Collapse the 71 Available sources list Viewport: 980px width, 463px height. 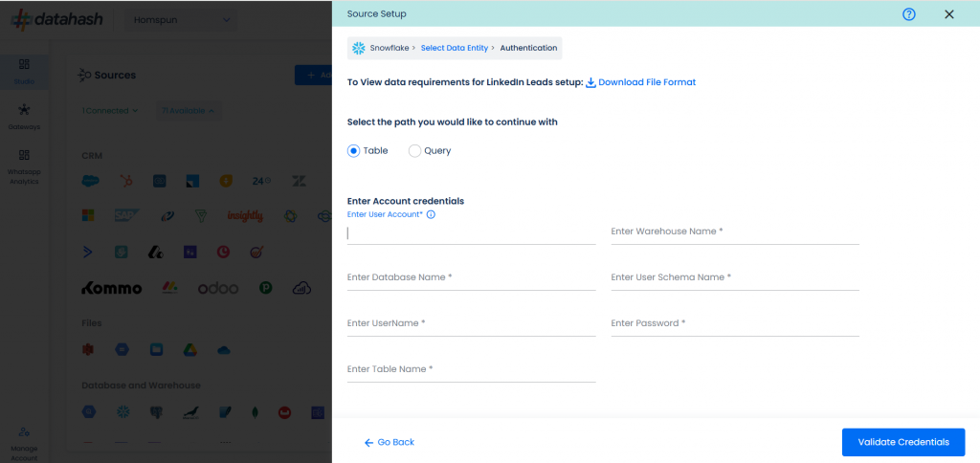(189, 111)
